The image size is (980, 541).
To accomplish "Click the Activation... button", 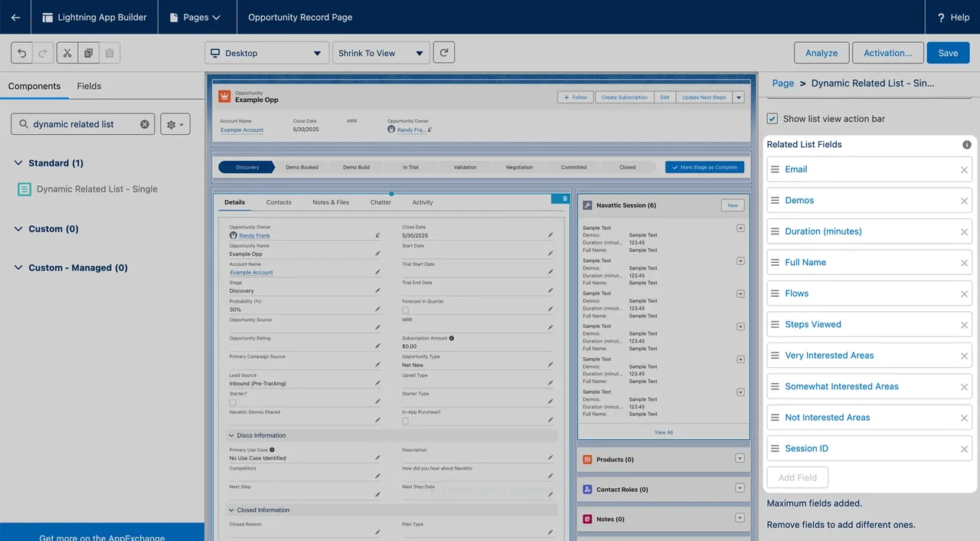I will 888,53.
